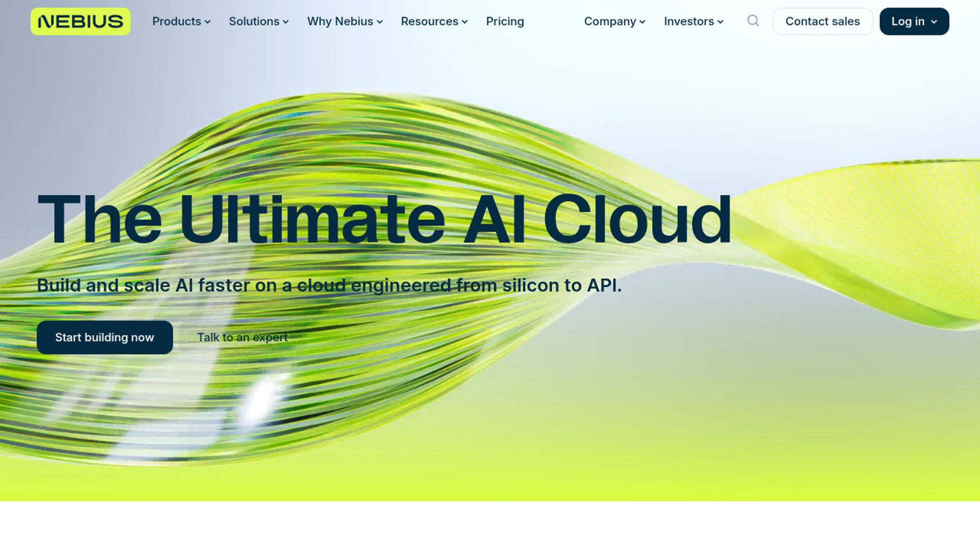Follow the Talk to an expert link
The image size is (980, 551).
tap(242, 337)
